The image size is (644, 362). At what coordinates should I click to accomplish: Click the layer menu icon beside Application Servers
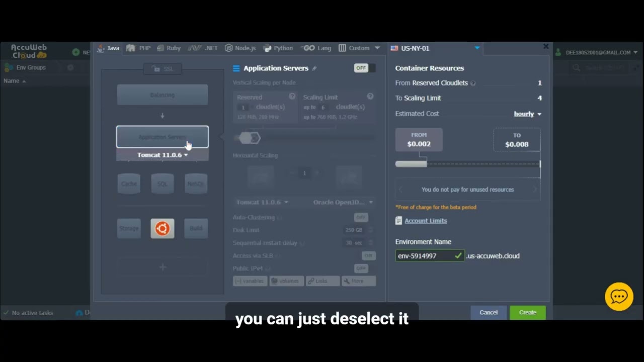[236, 68]
